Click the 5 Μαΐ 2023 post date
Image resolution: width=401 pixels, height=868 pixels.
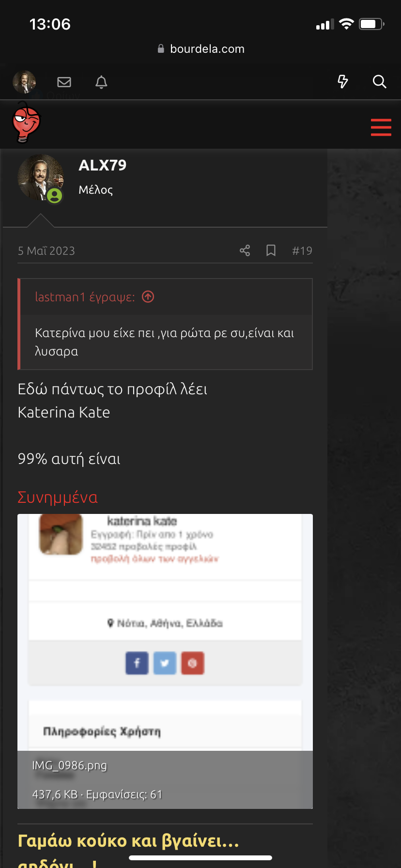tap(46, 250)
